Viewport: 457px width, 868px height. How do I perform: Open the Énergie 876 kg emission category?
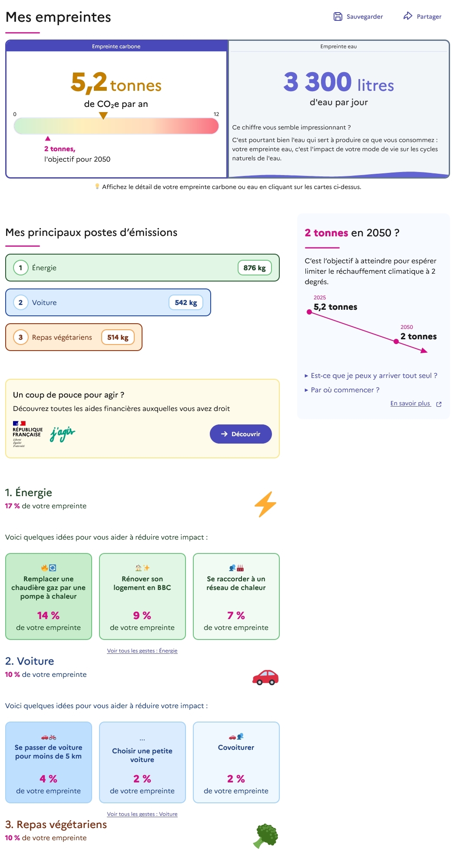(x=142, y=268)
